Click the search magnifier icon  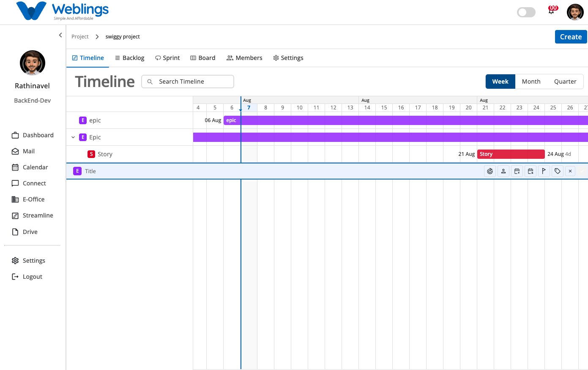150,82
